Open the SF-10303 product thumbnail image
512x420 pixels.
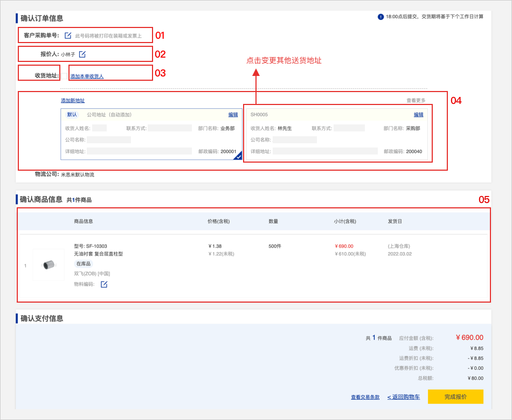click(49, 264)
